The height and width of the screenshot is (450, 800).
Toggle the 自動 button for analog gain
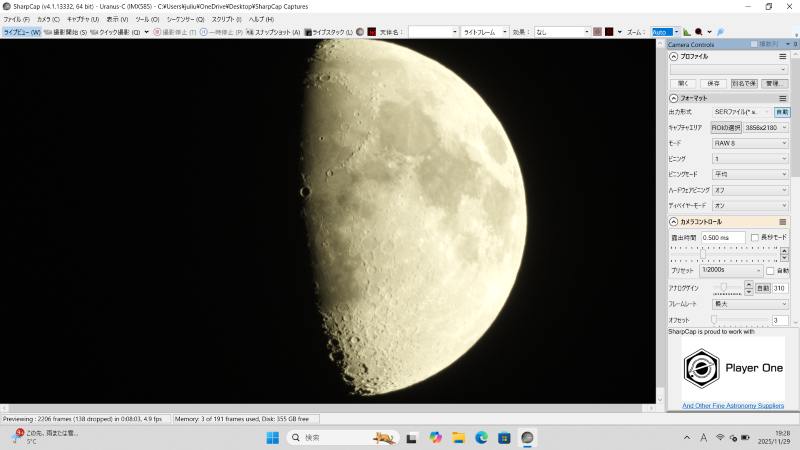(762, 287)
